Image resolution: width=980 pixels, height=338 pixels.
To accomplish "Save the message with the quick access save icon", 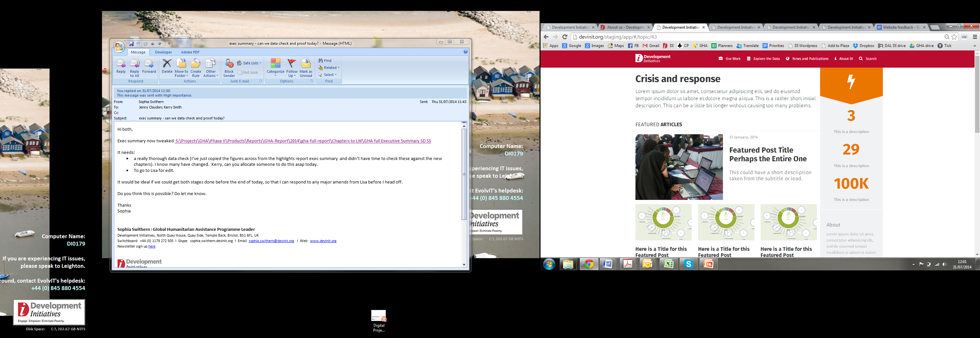I will point(131,44).
